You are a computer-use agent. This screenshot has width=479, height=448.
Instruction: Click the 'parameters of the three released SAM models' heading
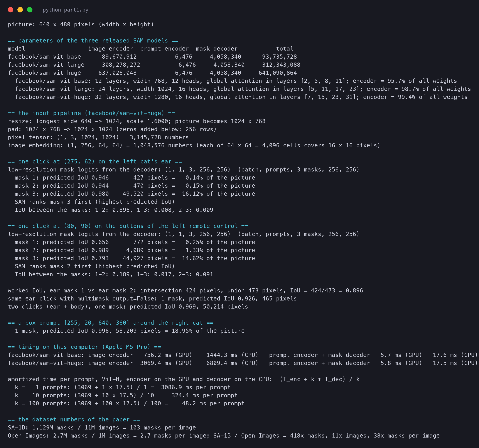click(x=93, y=41)
